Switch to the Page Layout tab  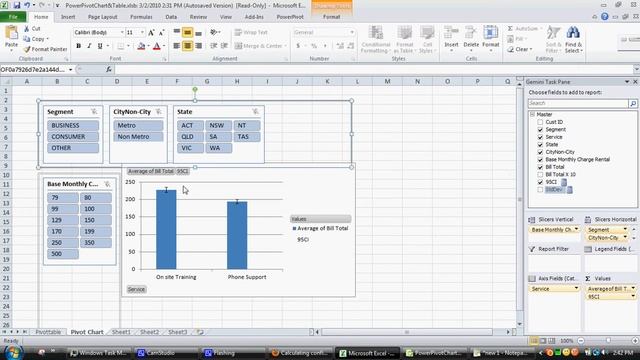[x=102, y=17]
